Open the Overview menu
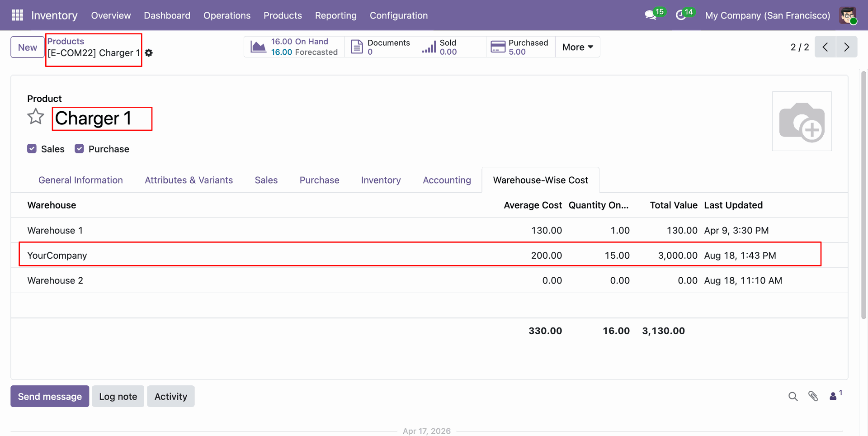 111,15
